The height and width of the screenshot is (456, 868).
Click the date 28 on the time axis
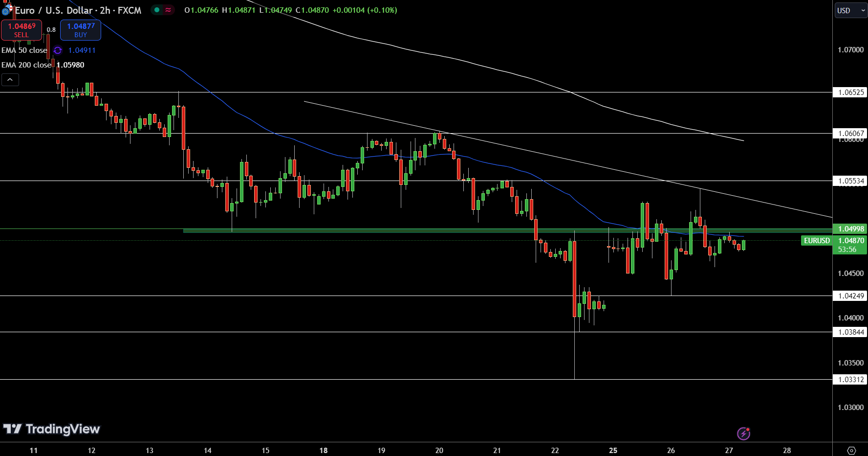click(787, 451)
